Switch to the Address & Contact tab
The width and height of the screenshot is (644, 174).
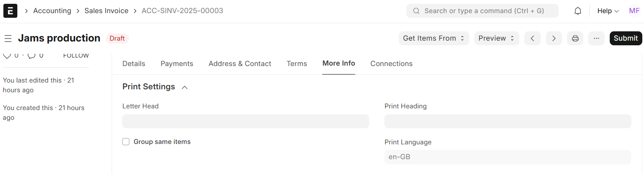click(240, 64)
